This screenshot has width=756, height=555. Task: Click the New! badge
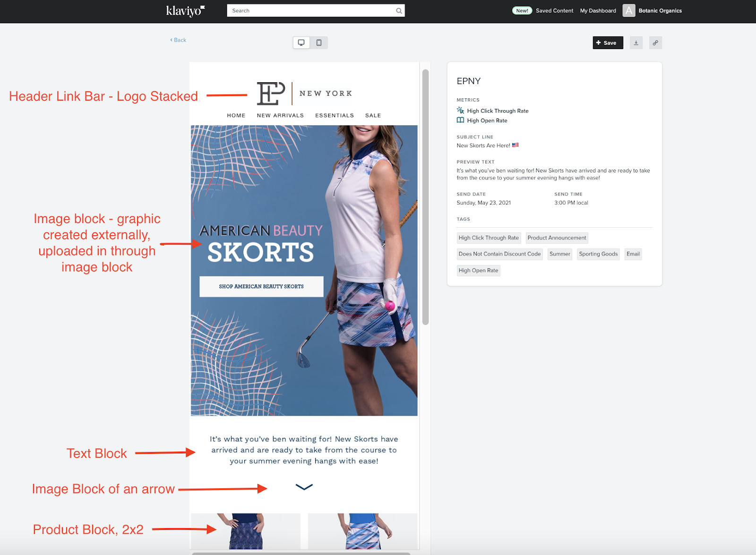522,10
